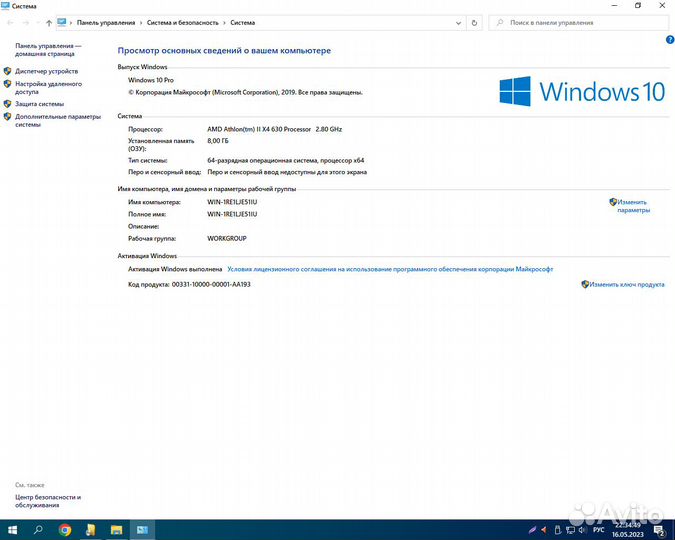Focus the Поиск в панели управления field
675x540 pixels.
pos(579,23)
